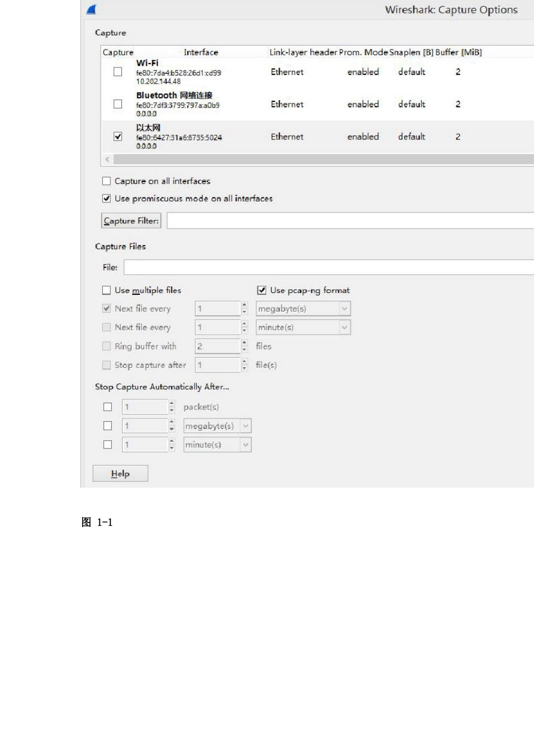This screenshot has width=534, height=756.
Task: Focus the capture filter text field
Action: tap(350, 221)
